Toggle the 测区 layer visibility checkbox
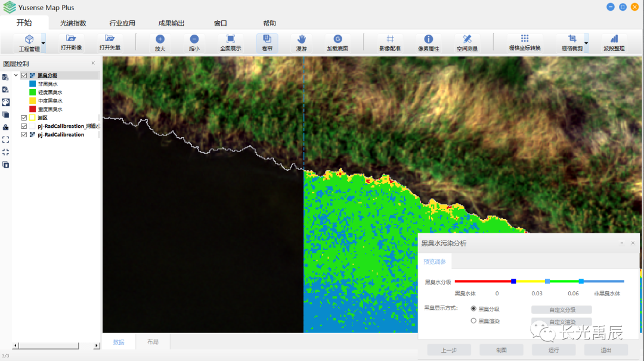The width and height of the screenshot is (644, 361). point(24,118)
